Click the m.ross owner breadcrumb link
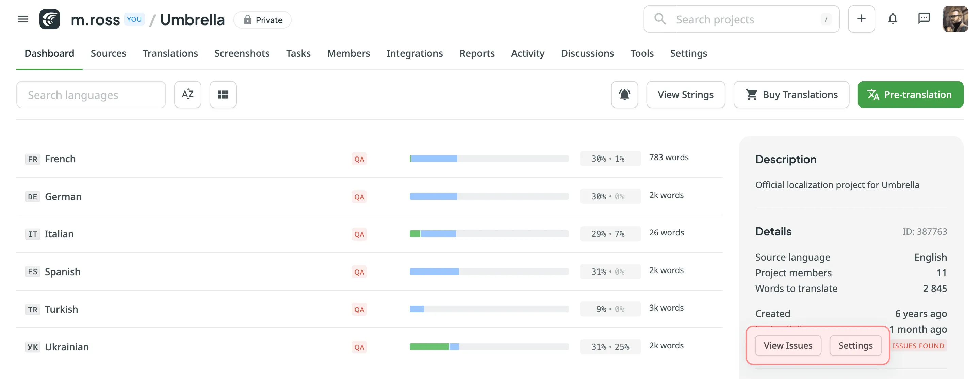 pos(95,20)
